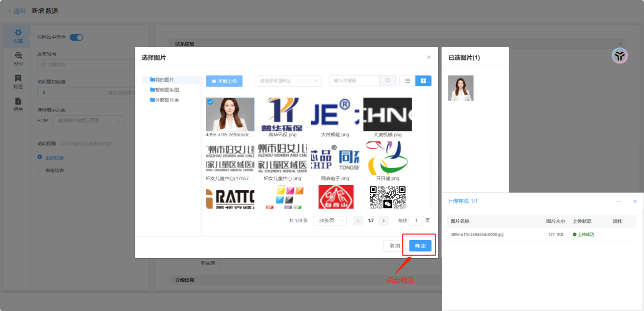Collapse the 联系信息 section with its chevron
644x311 pixels.
coord(620,44)
